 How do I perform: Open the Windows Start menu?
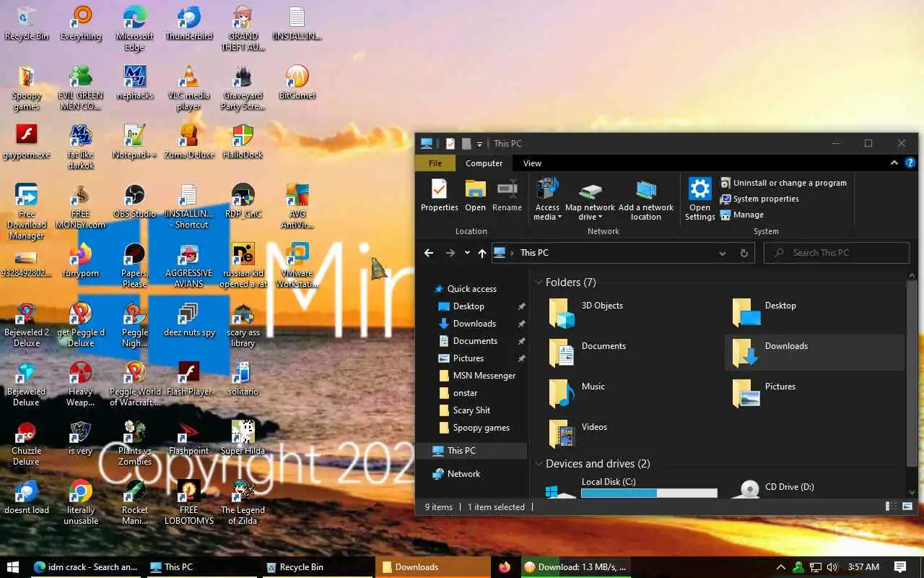coord(13,567)
